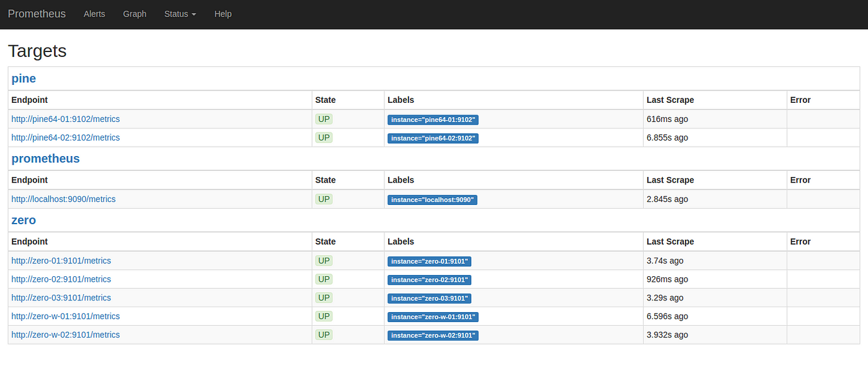Open http://pine64-01:9102/metrics endpoint

click(x=66, y=119)
